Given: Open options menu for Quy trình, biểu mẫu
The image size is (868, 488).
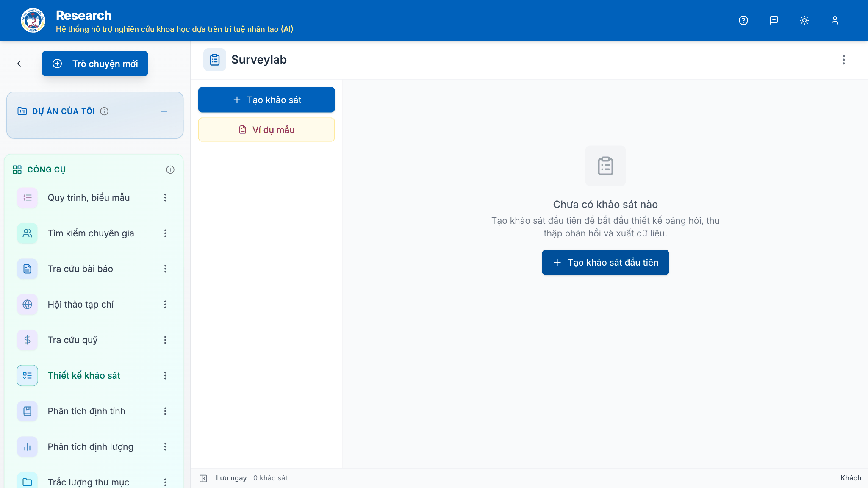Looking at the screenshot, I should (x=165, y=198).
